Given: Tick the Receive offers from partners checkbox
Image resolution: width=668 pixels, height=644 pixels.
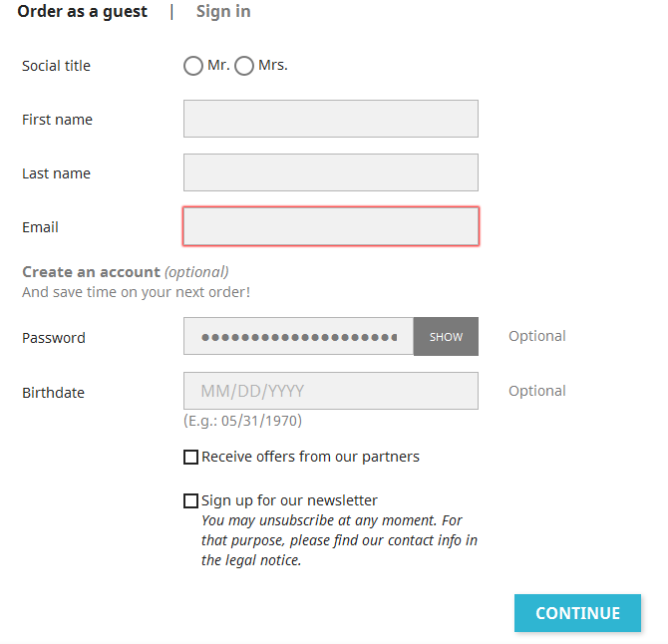Looking at the screenshot, I should (191, 458).
